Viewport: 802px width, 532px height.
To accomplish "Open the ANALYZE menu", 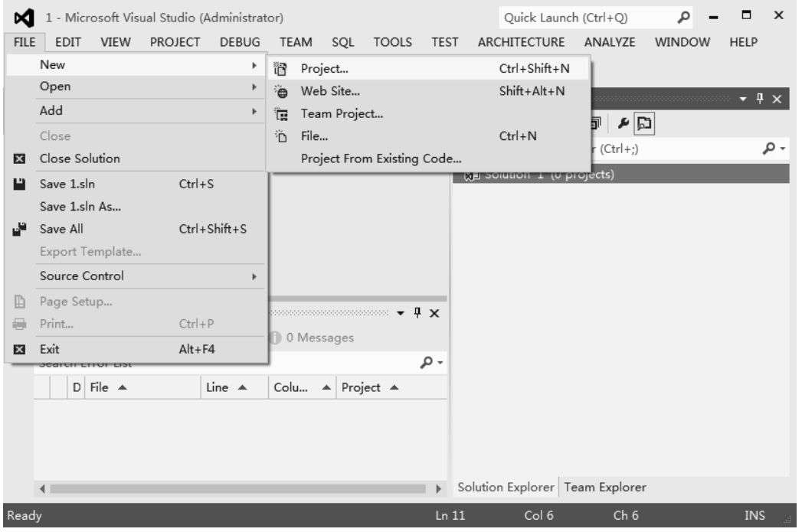I will pyautogui.click(x=610, y=42).
